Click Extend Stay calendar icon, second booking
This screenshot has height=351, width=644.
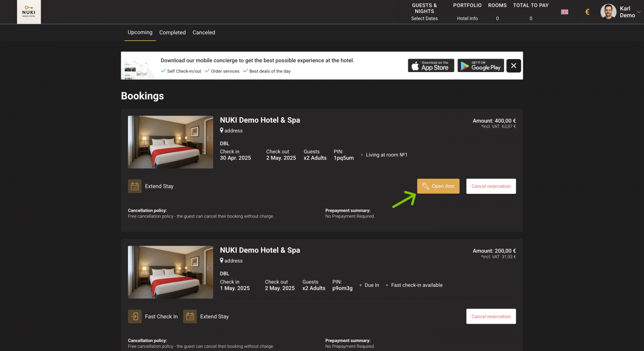190,317
